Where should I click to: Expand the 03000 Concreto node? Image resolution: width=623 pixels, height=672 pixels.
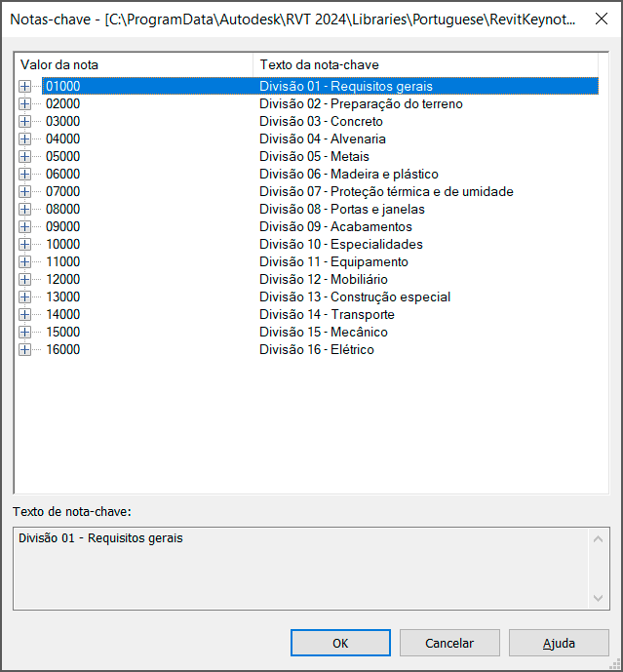pos(24,122)
